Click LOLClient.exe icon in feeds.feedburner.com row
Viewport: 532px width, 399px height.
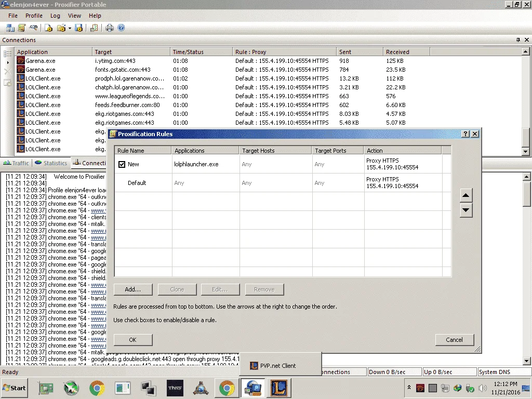21,105
